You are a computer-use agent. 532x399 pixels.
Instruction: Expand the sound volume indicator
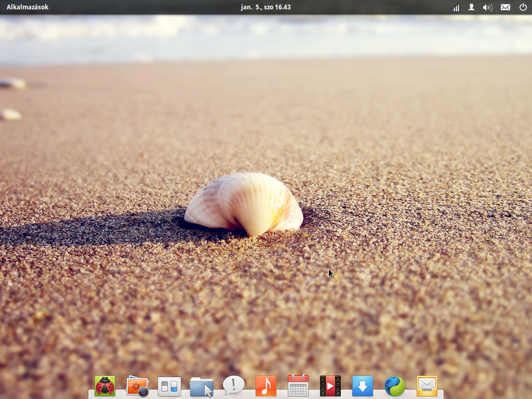(487, 7)
